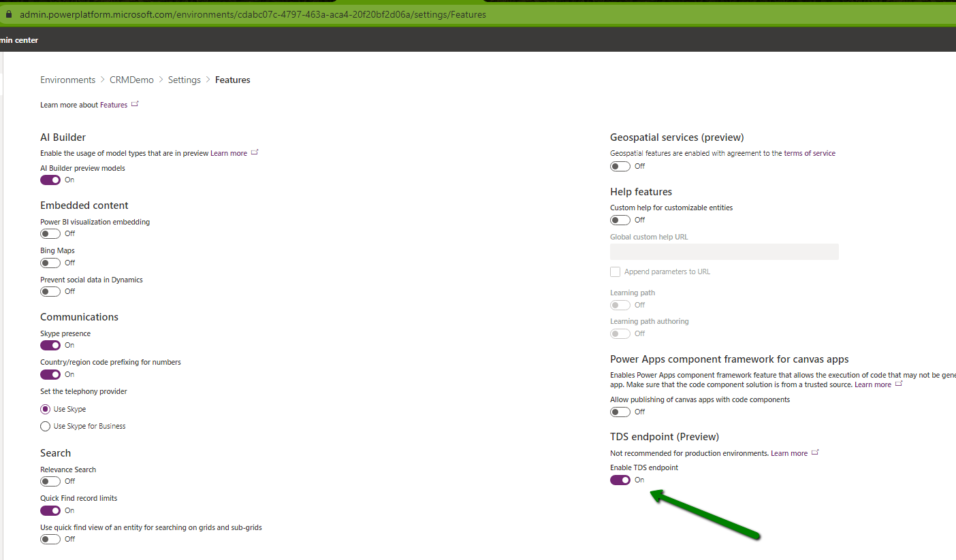Viewport: 956px width, 560px height.
Task: Click the Global custom help URL field
Action: (x=724, y=252)
